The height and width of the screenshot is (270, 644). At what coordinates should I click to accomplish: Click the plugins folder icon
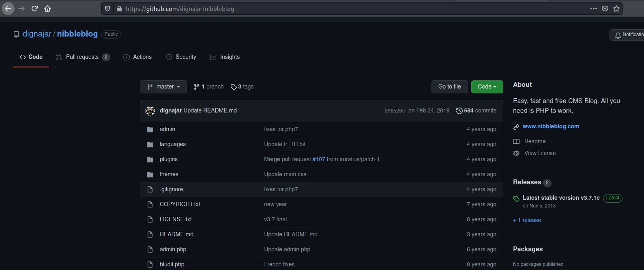pos(150,160)
